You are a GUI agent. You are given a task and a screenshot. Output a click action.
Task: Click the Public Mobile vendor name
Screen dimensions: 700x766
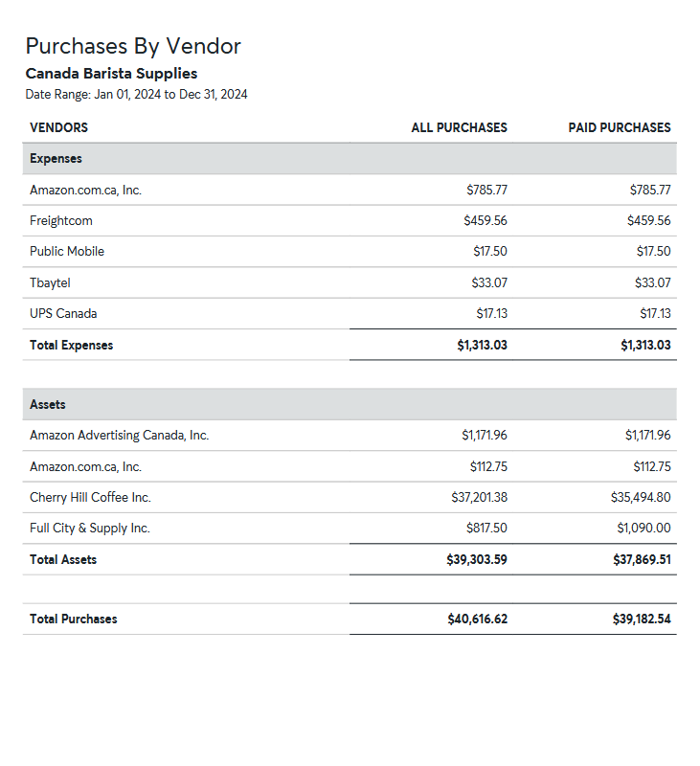[x=67, y=251]
